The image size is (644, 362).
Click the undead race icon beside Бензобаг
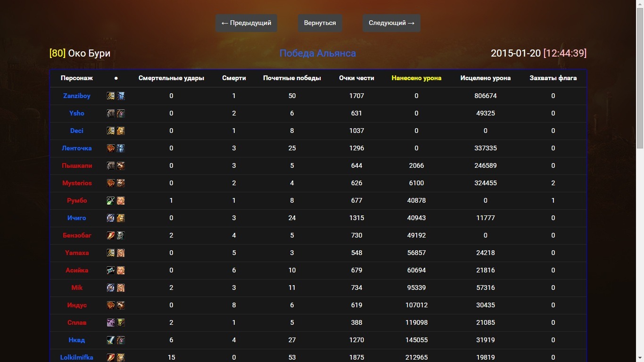[x=121, y=236]
